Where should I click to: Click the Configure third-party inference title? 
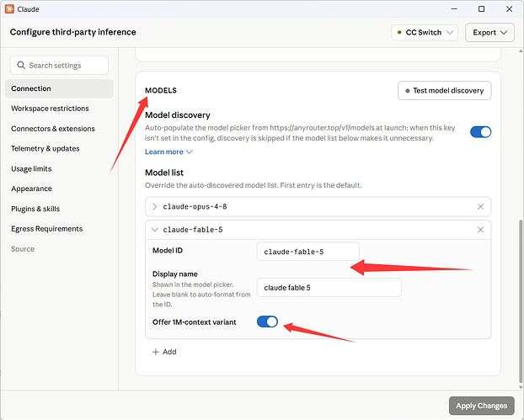[72, 32]
